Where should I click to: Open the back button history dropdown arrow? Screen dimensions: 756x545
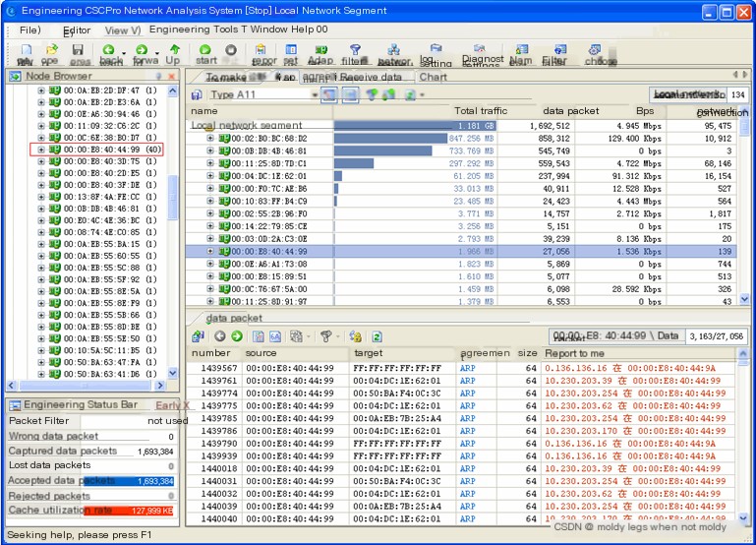click(124, 52)
